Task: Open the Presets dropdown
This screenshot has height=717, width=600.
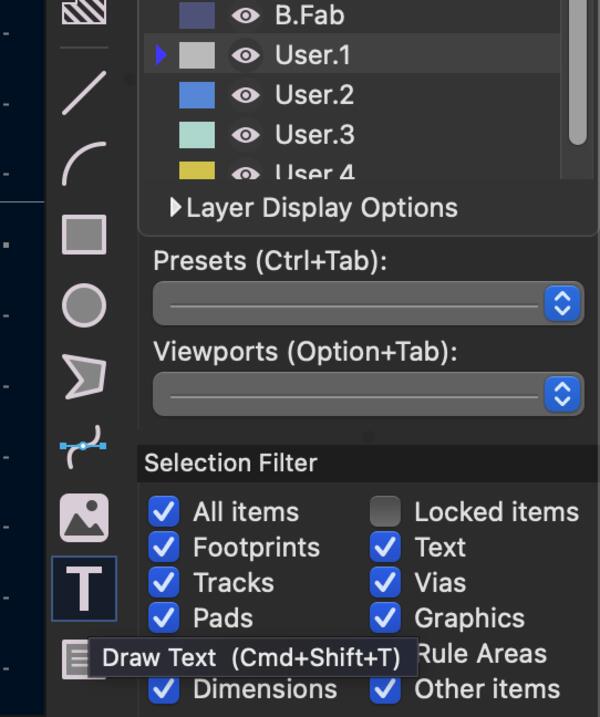Action: 367,303
